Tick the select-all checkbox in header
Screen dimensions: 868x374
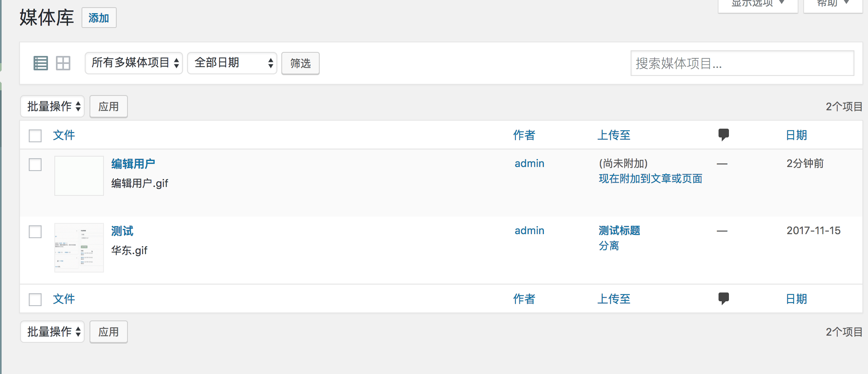coord(35,136)
